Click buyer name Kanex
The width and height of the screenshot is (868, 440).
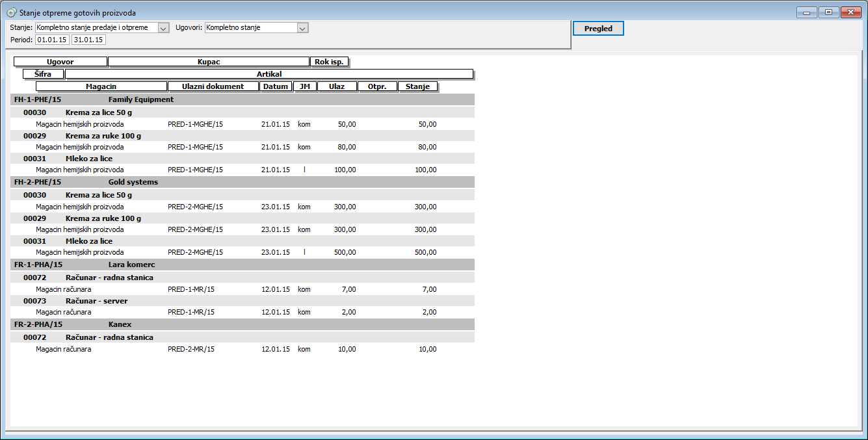(120, 324)
